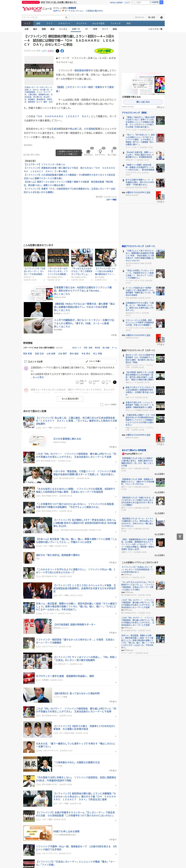Open the main article ceremony photo
186x868 pixels.
(x=39, y=70)
